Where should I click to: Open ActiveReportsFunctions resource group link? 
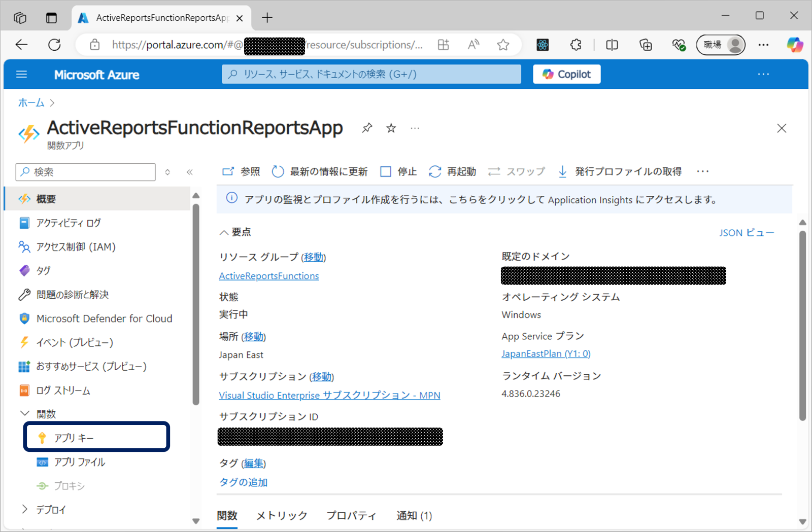click(x=269, y=276)
